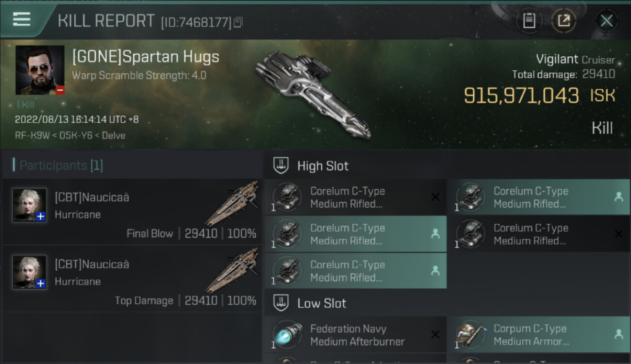Click Hurricane ship in Top Damage row
The height and width of the screenshot is (364, 631).
tap(233, 270)
